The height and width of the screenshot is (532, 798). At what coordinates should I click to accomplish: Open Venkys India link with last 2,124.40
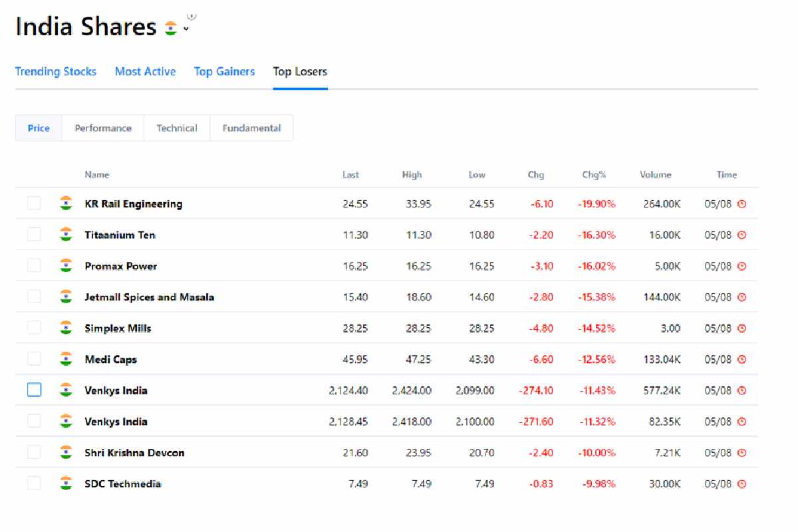coord(116,390)
